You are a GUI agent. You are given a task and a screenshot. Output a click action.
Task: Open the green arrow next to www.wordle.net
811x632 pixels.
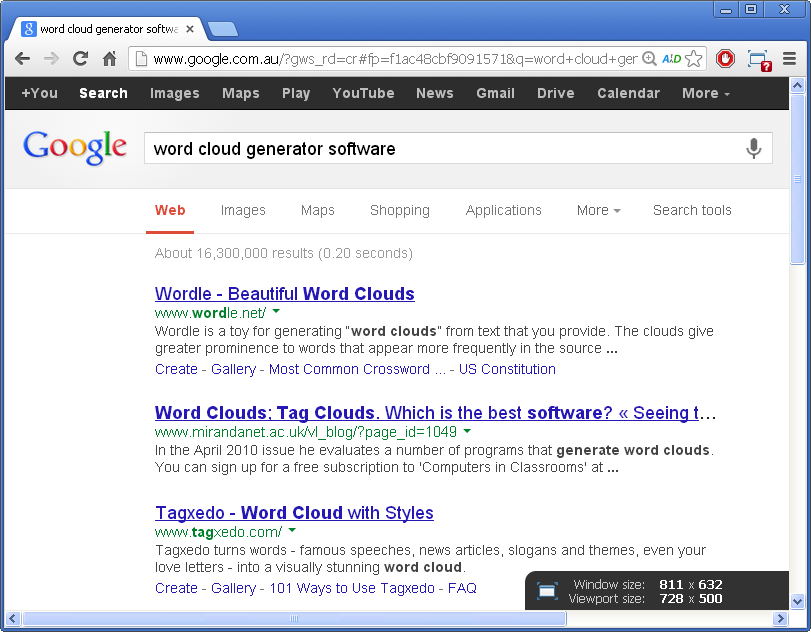tap(275, 312)
